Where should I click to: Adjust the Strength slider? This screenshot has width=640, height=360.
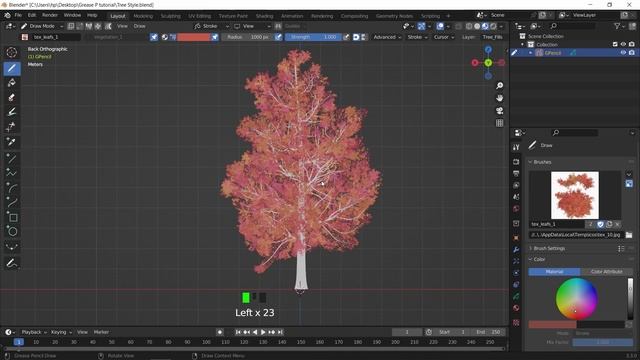click(x=313, y=37)
